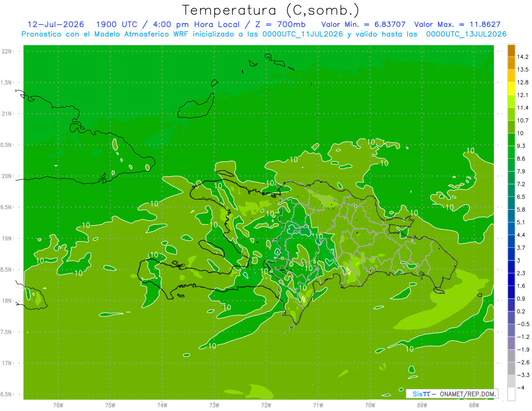Click the '18N' latitude label

point(7,301)
